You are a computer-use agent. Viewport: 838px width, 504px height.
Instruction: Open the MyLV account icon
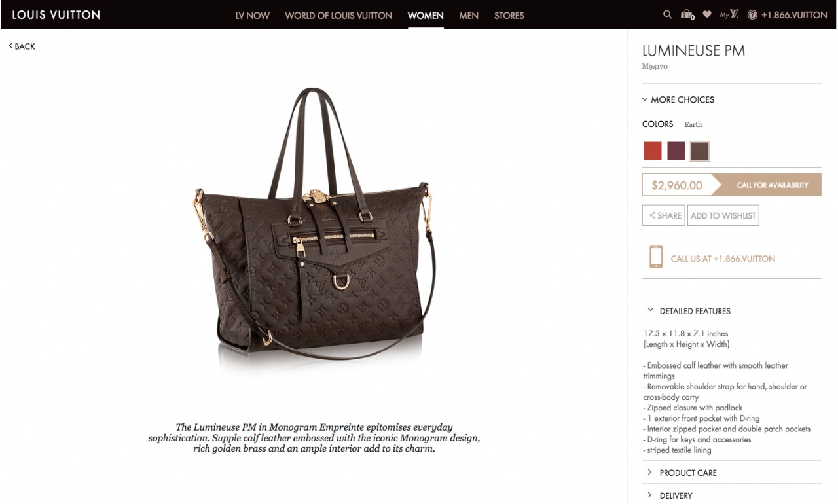(729, 14)
